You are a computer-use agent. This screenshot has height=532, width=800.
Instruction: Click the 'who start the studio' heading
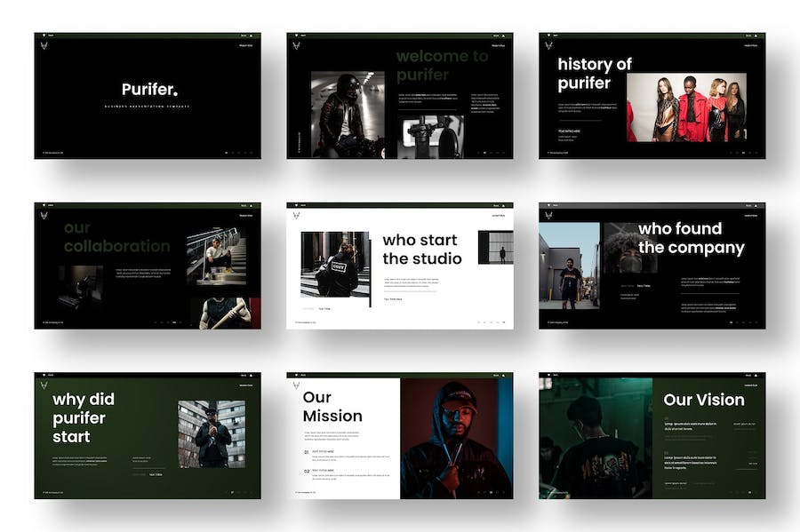(421, 249)
